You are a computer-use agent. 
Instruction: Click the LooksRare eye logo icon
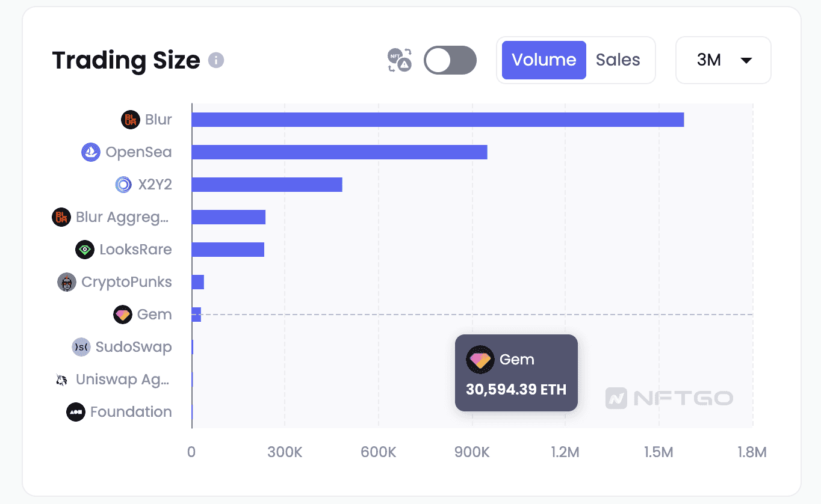(x=85, y=250)
